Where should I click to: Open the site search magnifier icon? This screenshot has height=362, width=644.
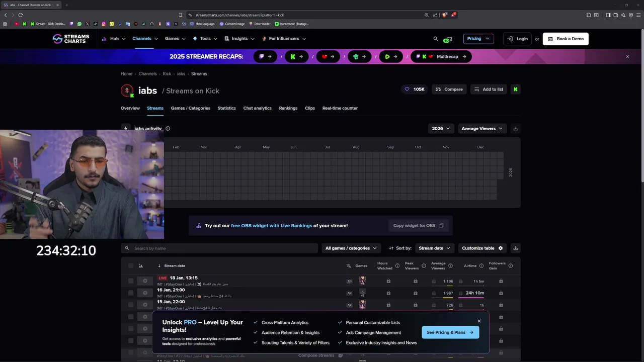point(436,39)
